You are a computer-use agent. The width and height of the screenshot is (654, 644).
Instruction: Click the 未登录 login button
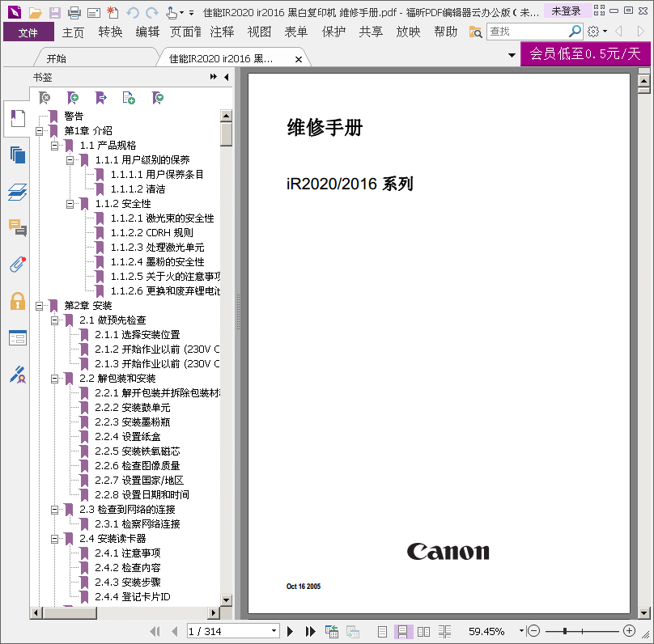point(566,11)
